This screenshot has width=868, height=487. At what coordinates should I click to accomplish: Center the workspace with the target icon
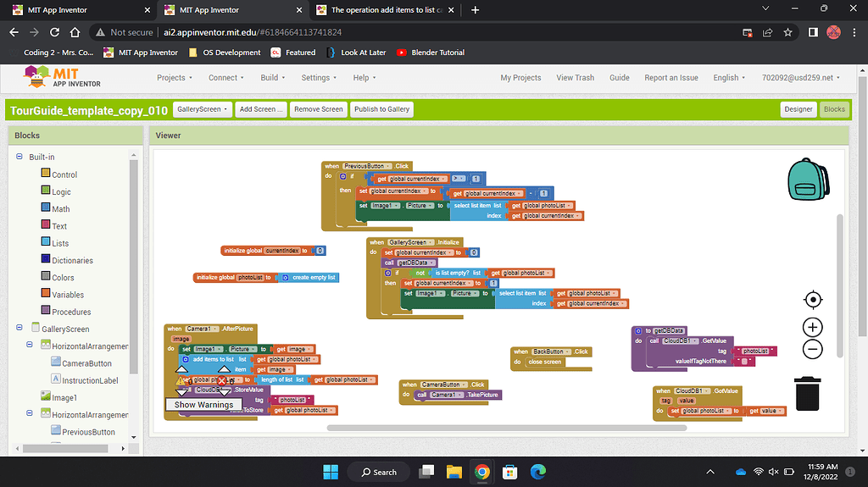pyautogui.click(x=812, y=300)
